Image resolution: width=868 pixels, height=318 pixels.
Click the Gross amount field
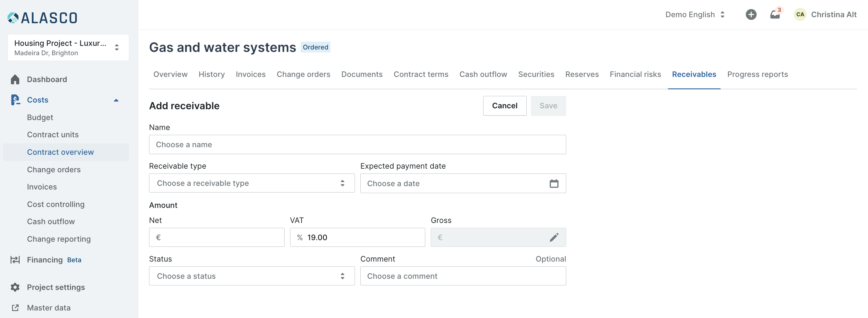(x=498, y=237)
